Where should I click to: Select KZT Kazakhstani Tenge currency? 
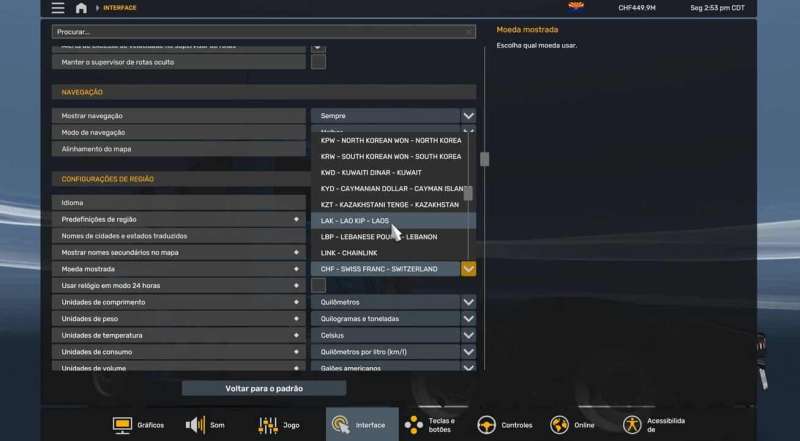pyautogui.click(x=389, y=205)
